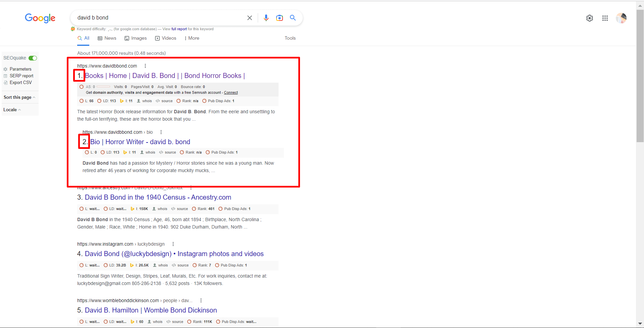Click Rank: 461 on Ancestry result
The image size is (644, 328).
pos(203,209)
